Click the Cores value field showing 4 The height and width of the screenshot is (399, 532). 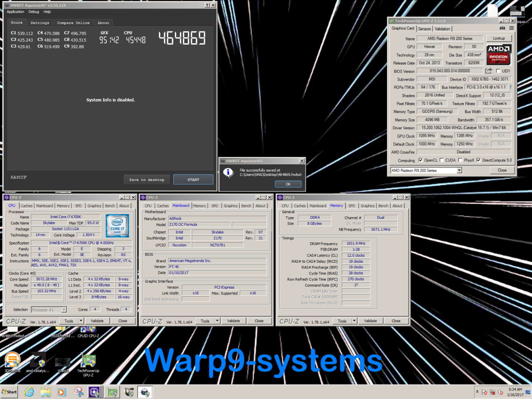[x=95, y=309]
